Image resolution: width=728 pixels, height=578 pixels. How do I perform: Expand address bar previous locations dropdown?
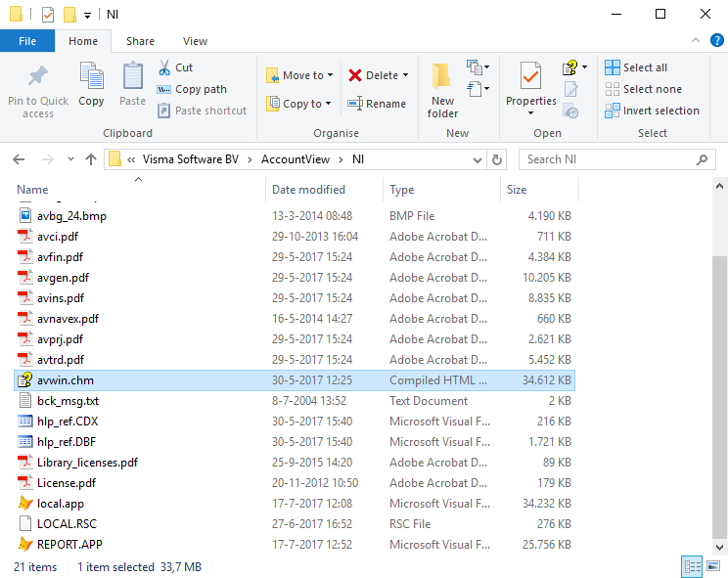[x=478, y=160]
